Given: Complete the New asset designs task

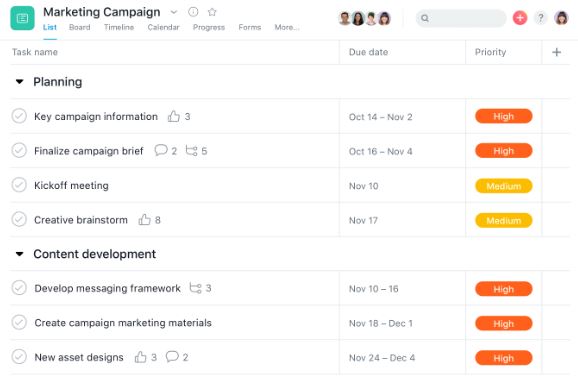Looking at the screenshot, I should pyautogui.click(x=19, y=357).
